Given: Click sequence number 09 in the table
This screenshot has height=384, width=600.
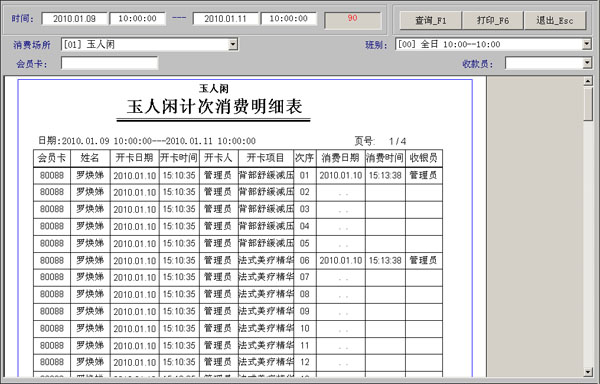Looking at the screenshot, I should (x=305, y=311).
